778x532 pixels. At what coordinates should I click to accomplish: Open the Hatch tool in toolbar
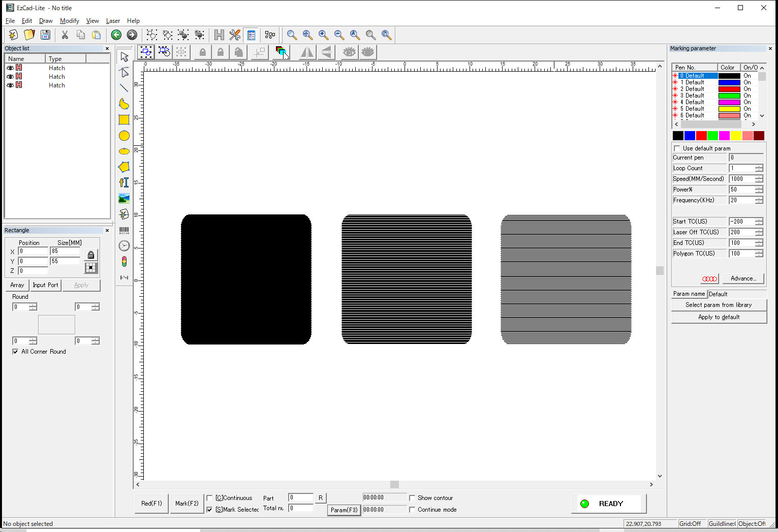click(x=219, y=35)
